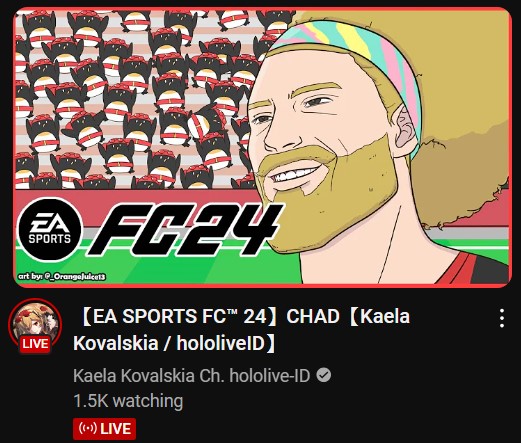Click the 1.5K watching viewer count
Screen dimensions: 521x443
(128, 401)
